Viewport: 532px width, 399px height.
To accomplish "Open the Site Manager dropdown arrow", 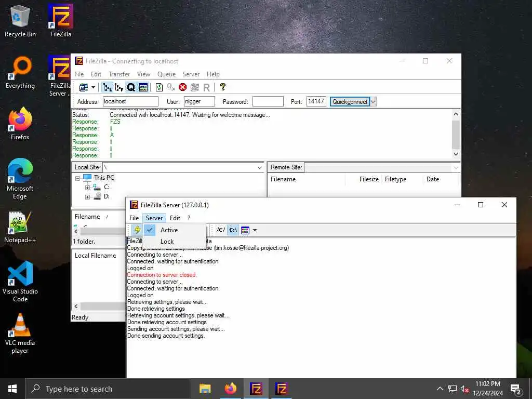I will [x=93, y=87].
